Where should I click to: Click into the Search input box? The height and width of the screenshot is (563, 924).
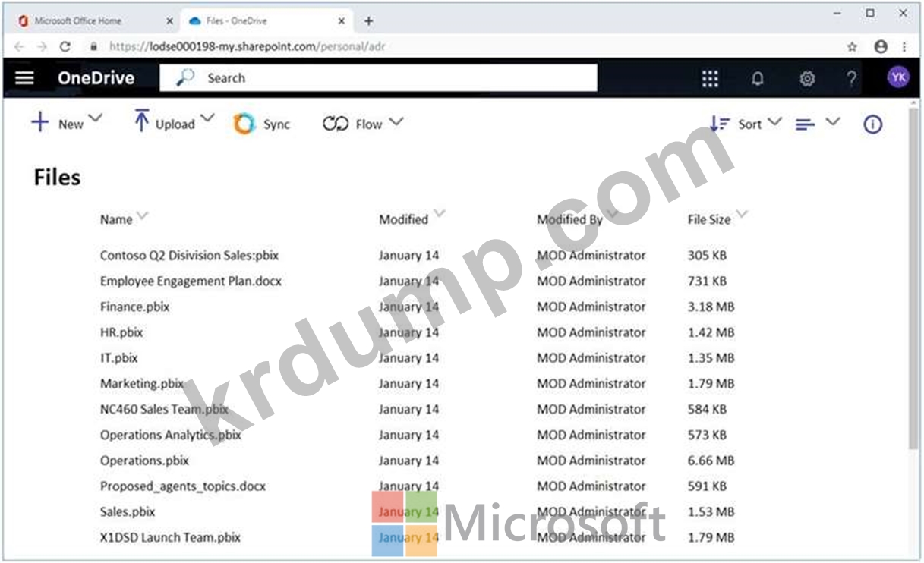point(378,77)
